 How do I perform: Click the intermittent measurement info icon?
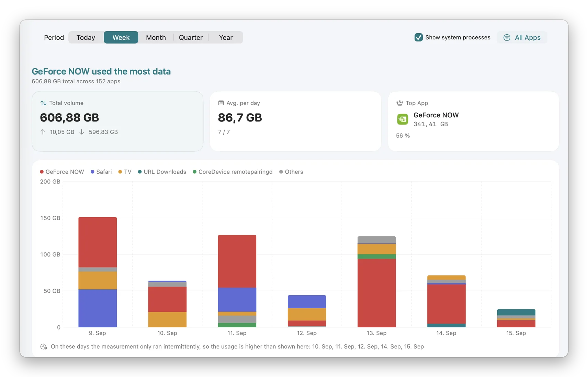point(44,347)
